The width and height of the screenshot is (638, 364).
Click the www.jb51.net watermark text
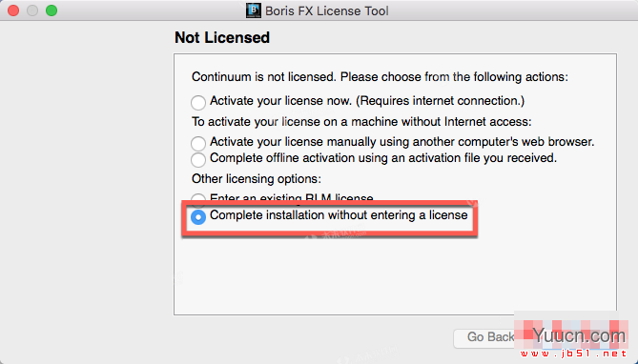coord(574,354)
